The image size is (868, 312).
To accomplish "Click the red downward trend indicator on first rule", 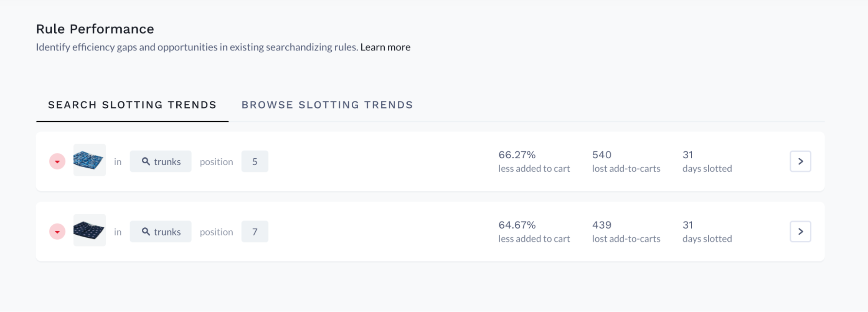I will coord(57,161).
